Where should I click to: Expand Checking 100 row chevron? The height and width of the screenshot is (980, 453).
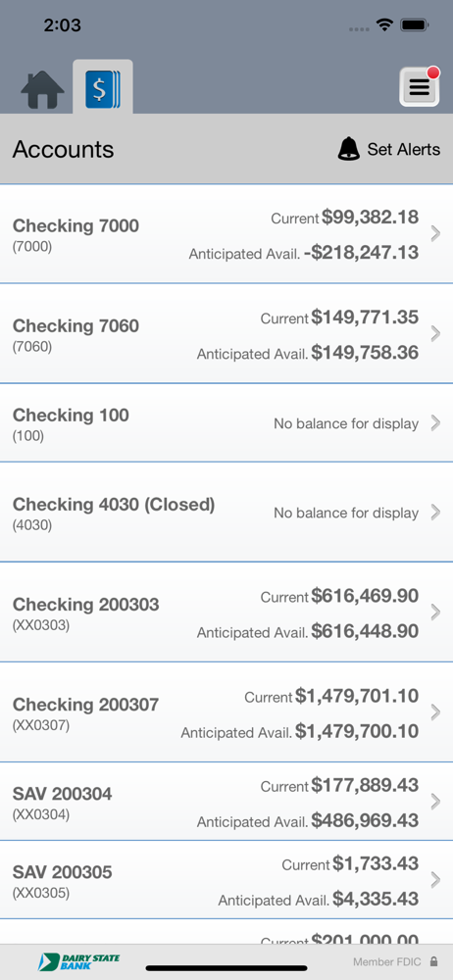[436, 423]
